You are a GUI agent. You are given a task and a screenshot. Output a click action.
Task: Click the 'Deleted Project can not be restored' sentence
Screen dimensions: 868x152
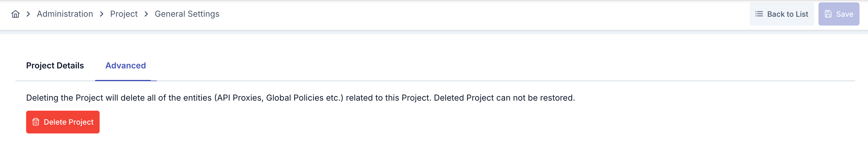pyautogui.click(x=504, y=98)
